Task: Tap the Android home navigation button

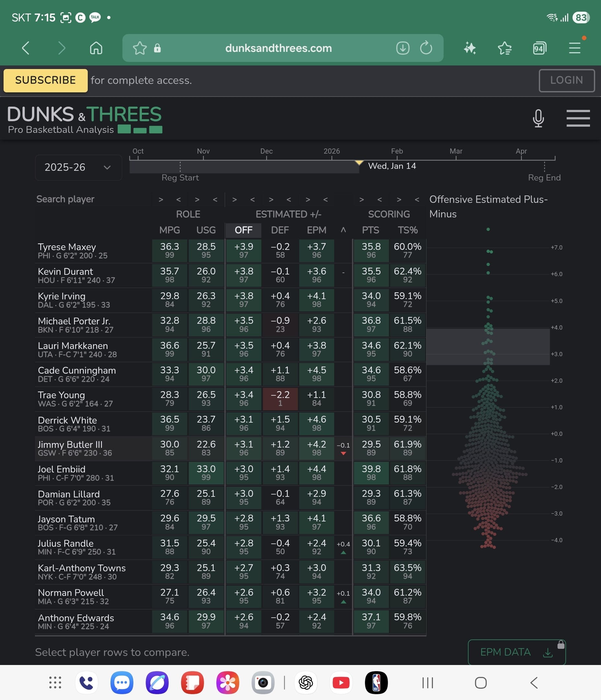Action: (x=481, y=682)
